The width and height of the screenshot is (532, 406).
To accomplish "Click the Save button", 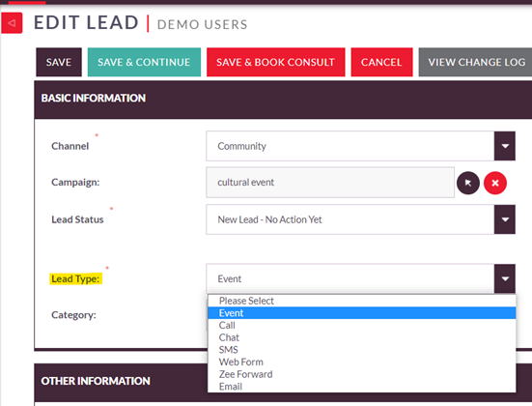I will (59, 62).
